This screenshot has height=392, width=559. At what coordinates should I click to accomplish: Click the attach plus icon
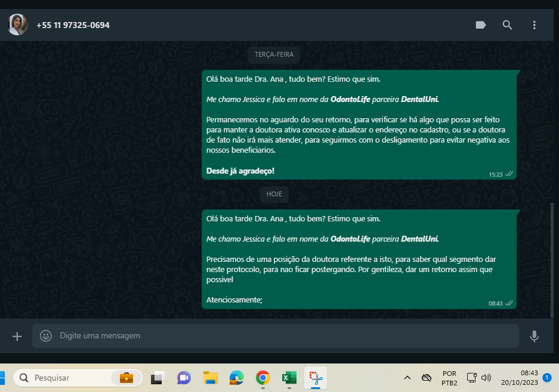pyautogui.click(x=17, y=336)
